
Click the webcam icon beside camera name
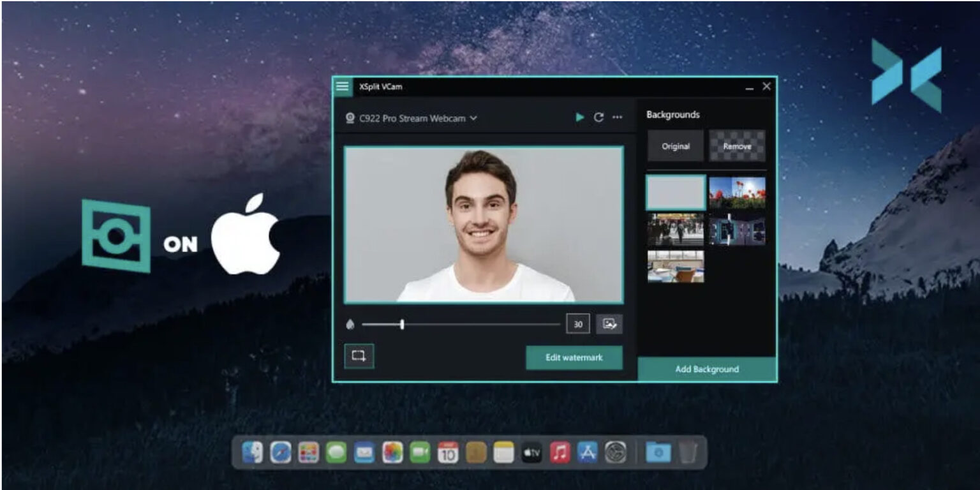point(350,118)
